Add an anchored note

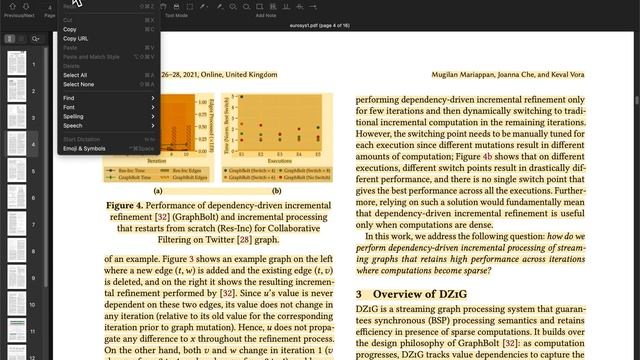coord(233,7)
